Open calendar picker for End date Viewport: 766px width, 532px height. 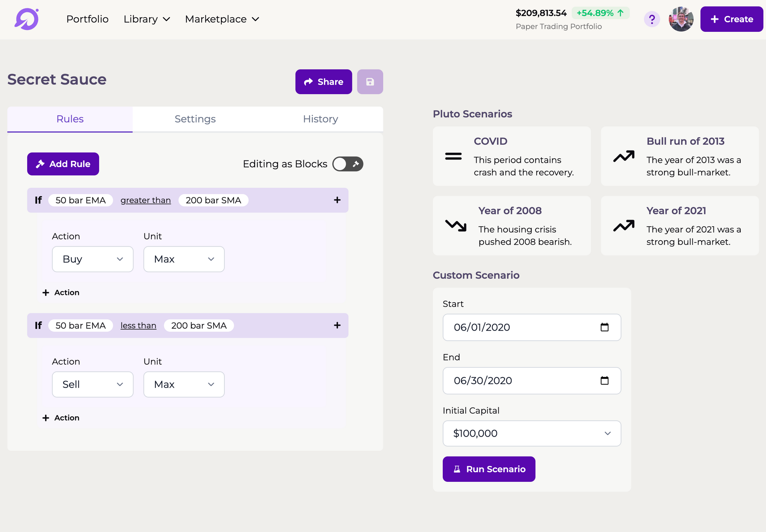pos(604,380)
